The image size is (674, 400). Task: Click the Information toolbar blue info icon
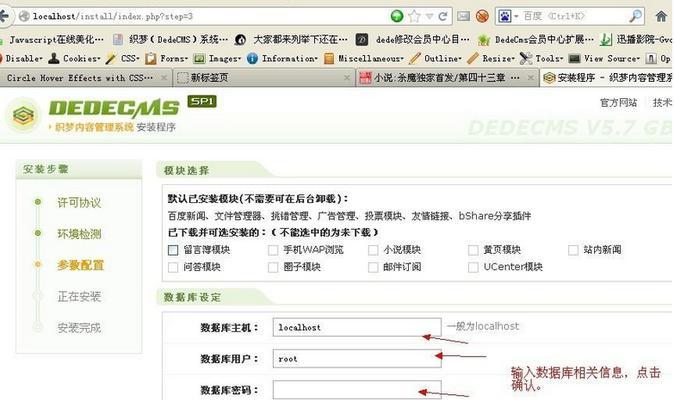[x=252, y=58]
